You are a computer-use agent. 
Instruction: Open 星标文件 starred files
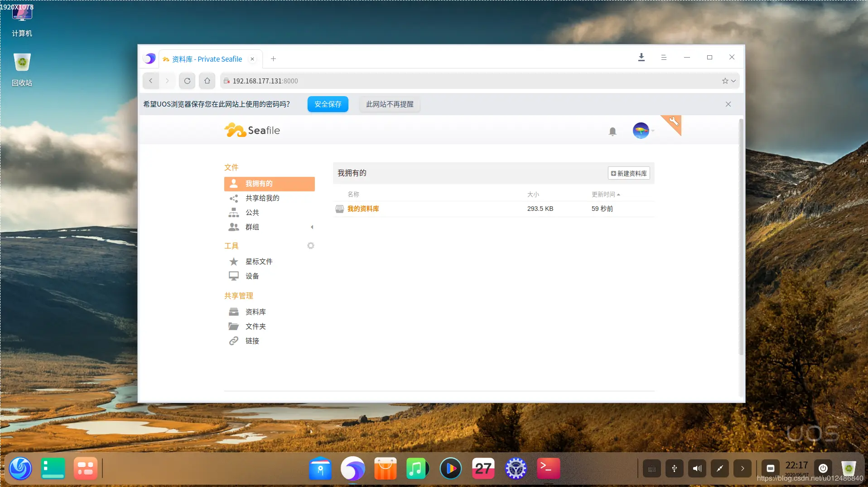click(x=259, y=261)
